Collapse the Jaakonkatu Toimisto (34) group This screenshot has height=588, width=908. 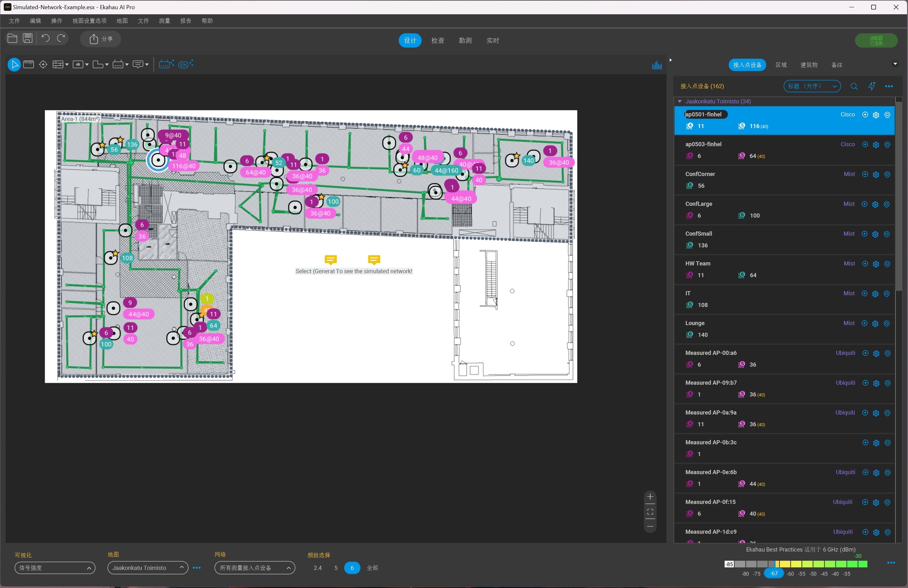pos(680,101)
